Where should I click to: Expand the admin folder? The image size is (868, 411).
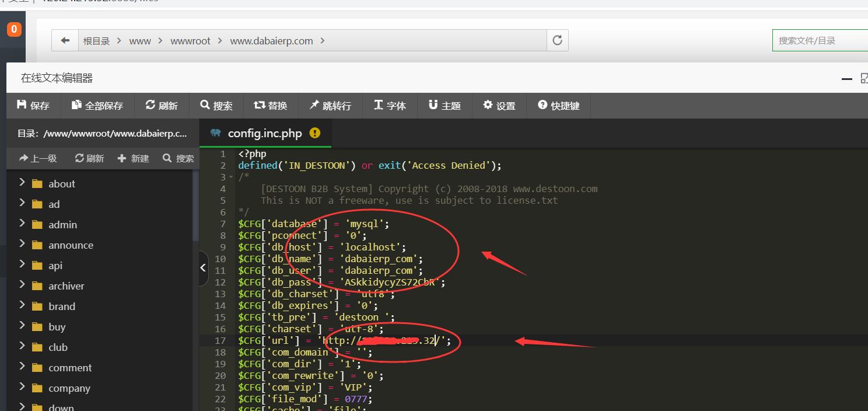coord(22,224)
